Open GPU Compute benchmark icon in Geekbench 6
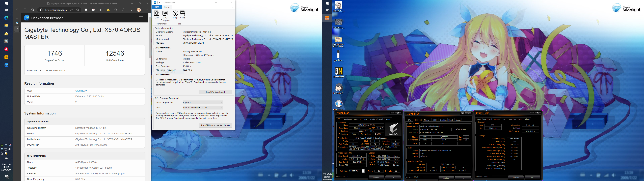Viewport: 644px width, 181px height. (165, 16)
